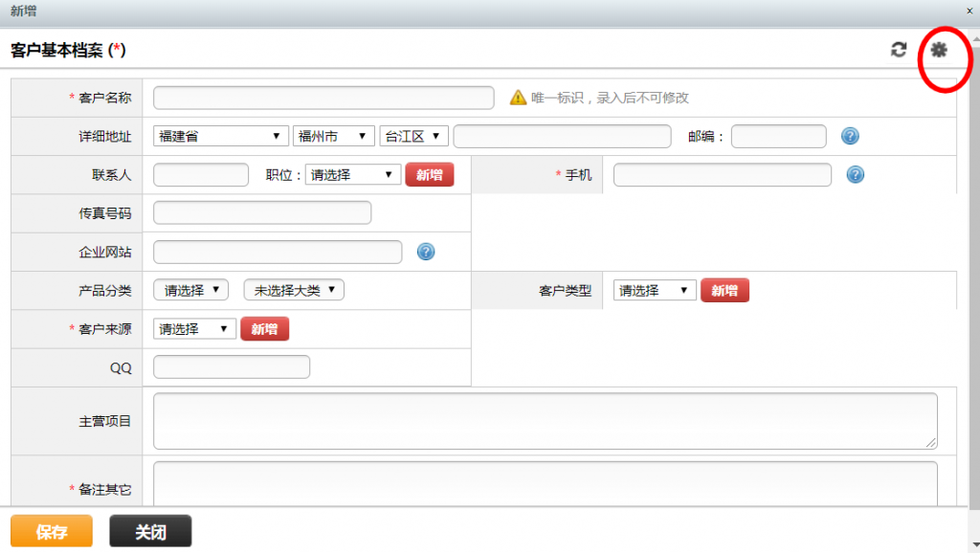980x553 pixels.
Task: Click the detailed street address input field
Action: [562, 136]
